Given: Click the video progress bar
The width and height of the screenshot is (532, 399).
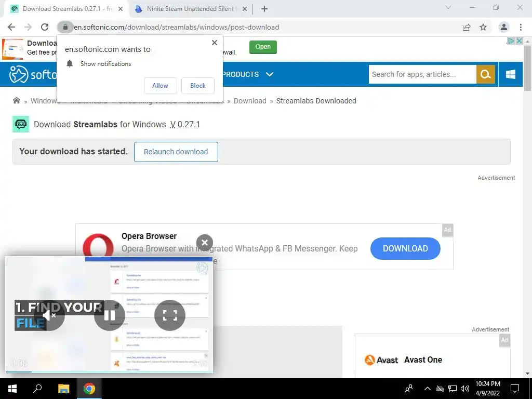Looking at the screenshot, I should pos(109,371).
